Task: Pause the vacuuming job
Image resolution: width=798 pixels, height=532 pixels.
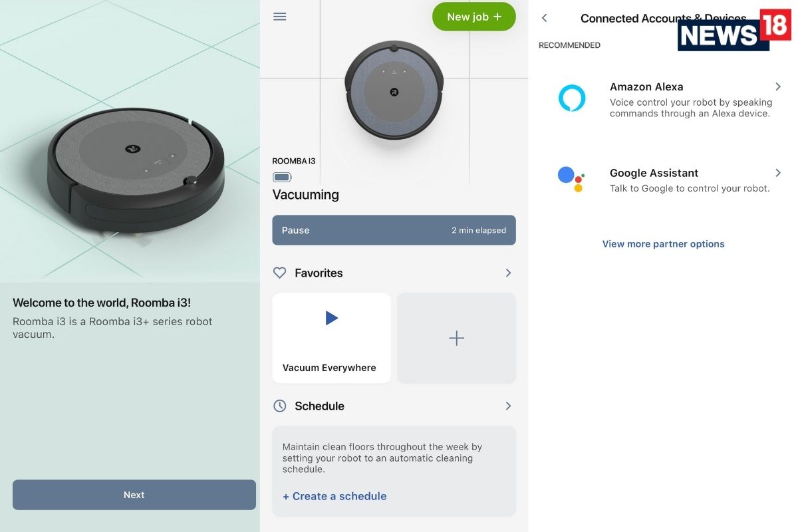Action: [394, 230]
